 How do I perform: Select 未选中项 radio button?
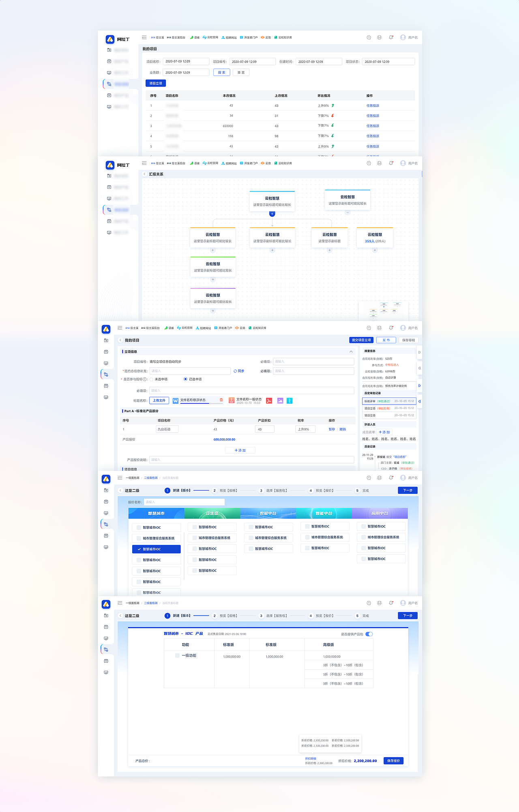coord(151,379)
